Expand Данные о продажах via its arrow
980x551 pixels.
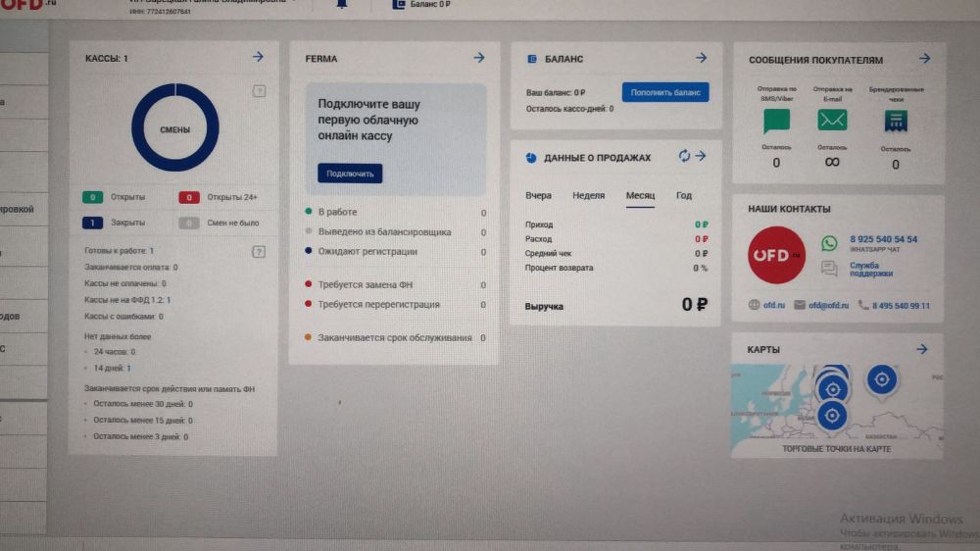point(701,156)
